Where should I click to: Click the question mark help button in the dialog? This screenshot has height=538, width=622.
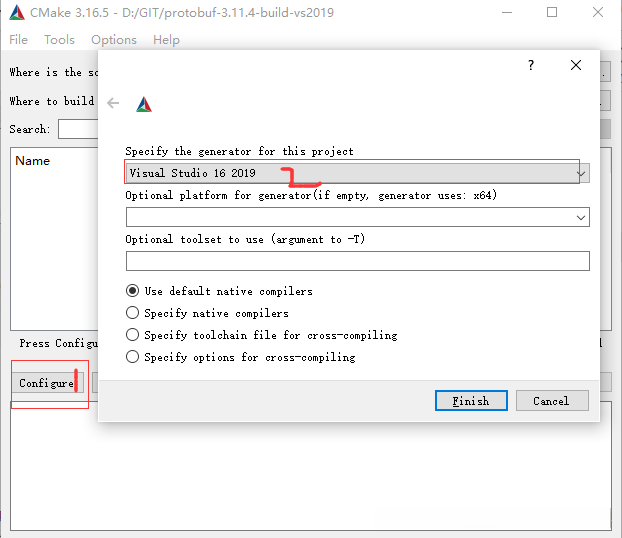click(x=531, y=65)
